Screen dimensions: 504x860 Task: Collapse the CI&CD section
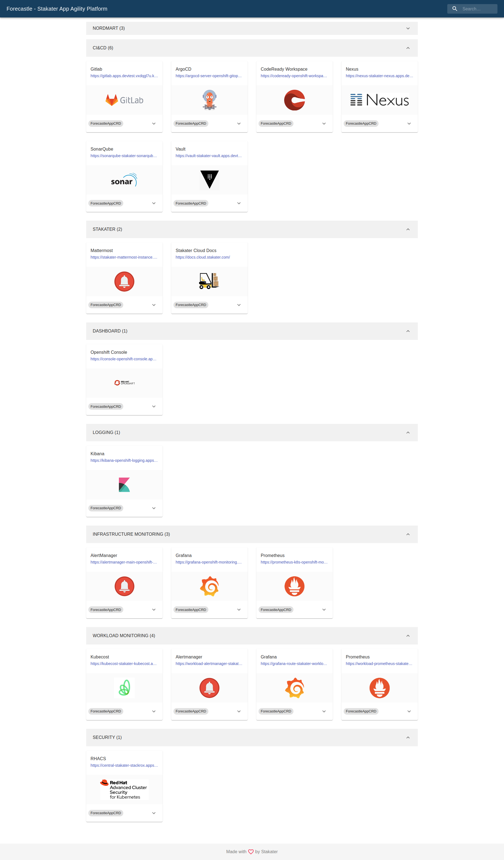[408, 48]
